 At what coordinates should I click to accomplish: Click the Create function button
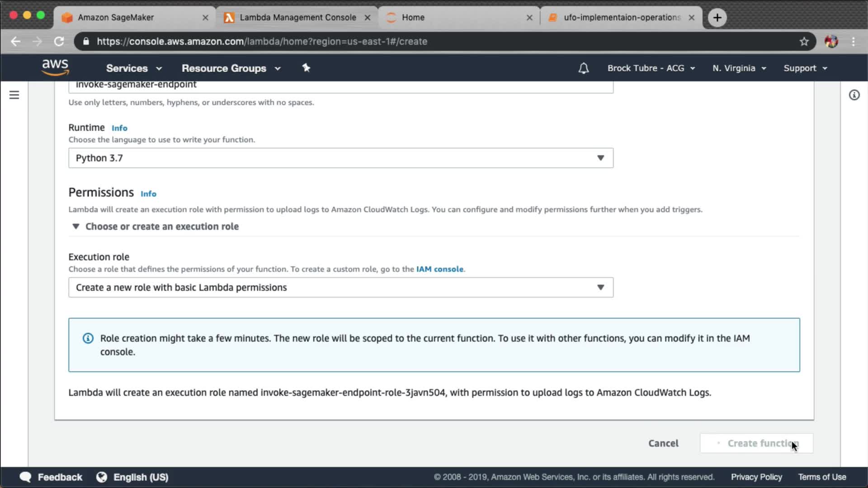click(x=756, y=443)
